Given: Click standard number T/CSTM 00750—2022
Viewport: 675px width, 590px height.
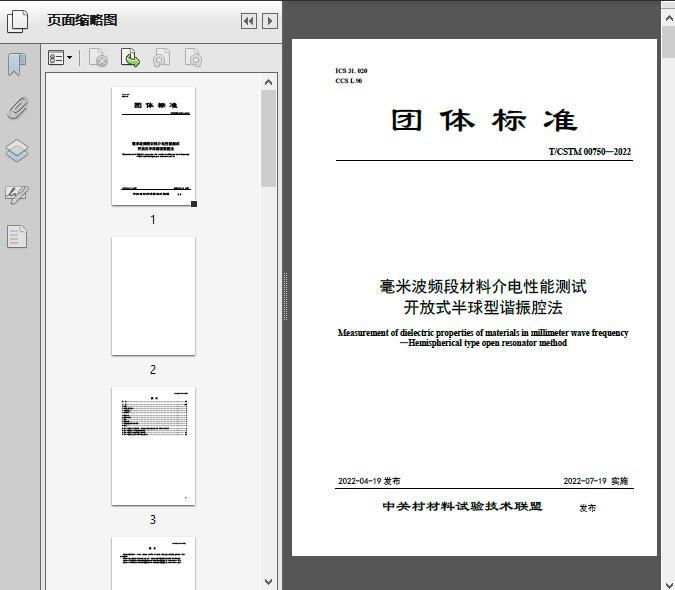Looking at the screenshot, I should (590, 151).
